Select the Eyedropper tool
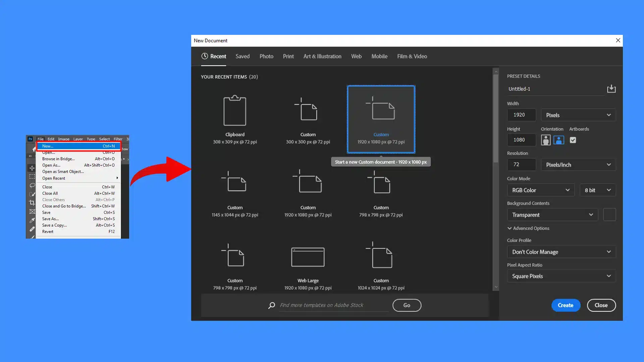Image resolution: width=644 pixels, height=362 pixels. pyautogui.click(x=32, y=220)
